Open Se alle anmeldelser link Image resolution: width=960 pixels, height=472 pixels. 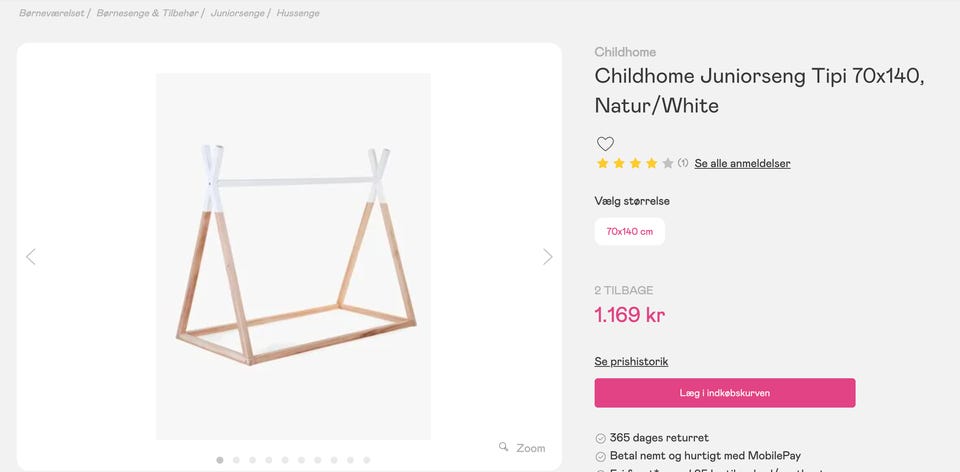742,163
